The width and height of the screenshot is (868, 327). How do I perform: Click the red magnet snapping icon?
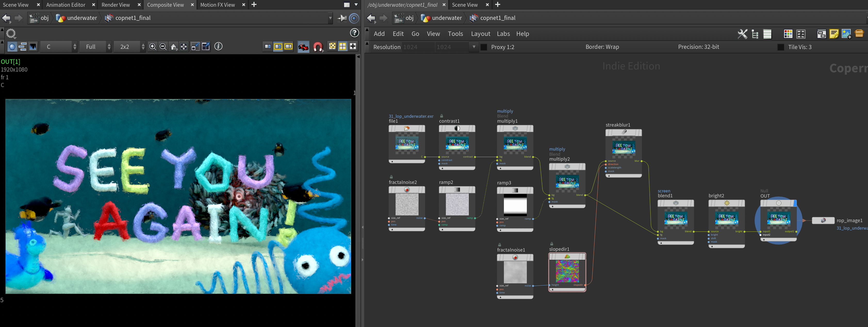pos(318,46)
